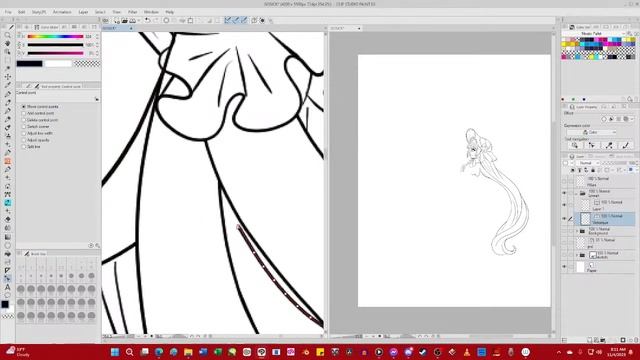Click the Saturation slider bar
640x360 pixels.
click(x=55, y=45)
